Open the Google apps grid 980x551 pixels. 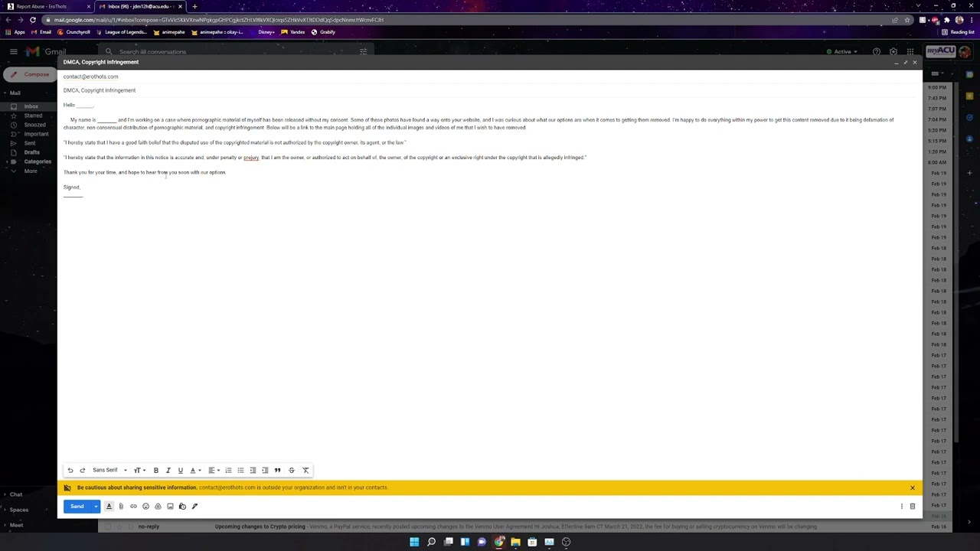coord(909,51)
